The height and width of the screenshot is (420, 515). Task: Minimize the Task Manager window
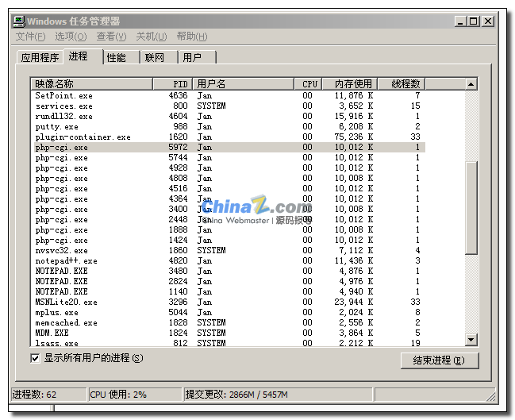460,21
